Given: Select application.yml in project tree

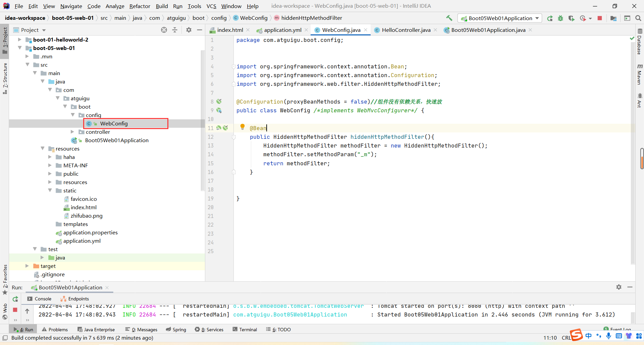Looking at the screenshot, I should tap(82, 241).
